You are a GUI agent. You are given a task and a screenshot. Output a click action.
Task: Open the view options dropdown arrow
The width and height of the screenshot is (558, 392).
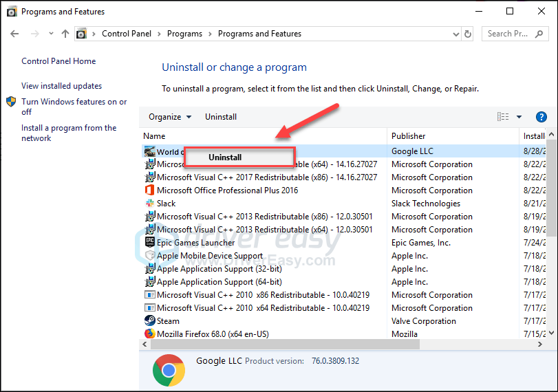pos(519,117)
